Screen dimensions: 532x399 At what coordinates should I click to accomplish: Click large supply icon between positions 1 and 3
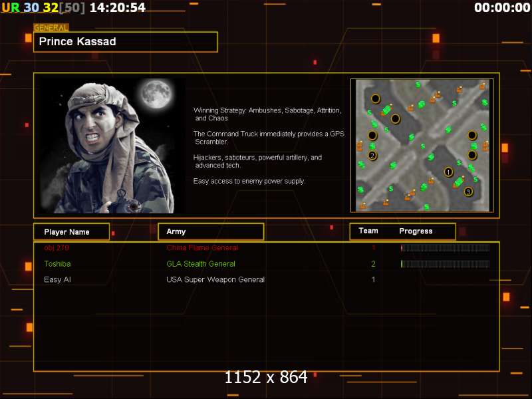(458, 182)
